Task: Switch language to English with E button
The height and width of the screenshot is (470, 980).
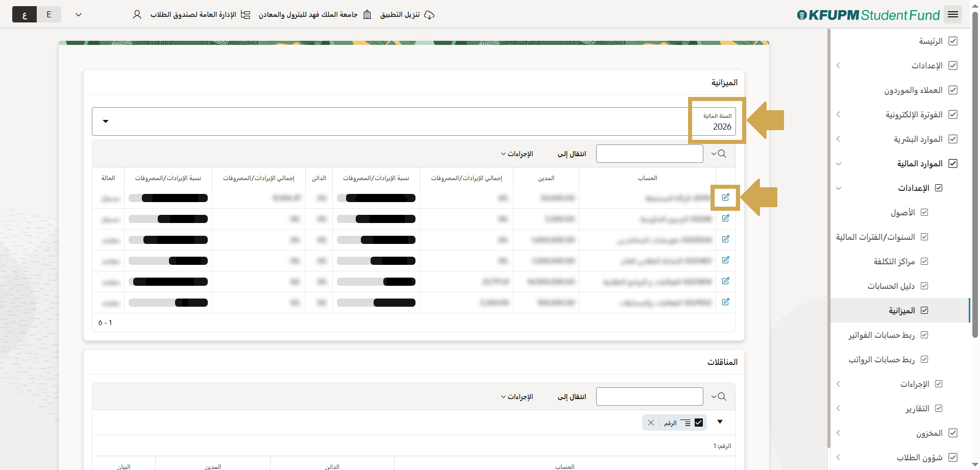Action: pyautogui.click(x=49, y=14)
